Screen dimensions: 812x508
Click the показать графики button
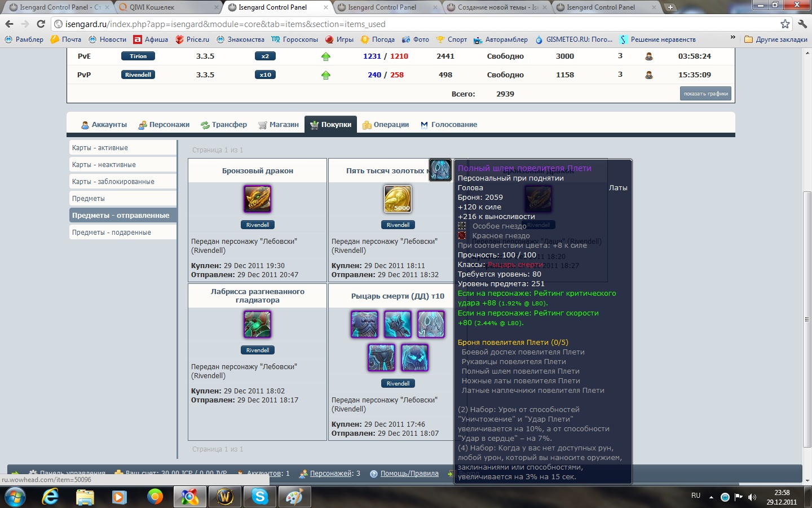tap(705, 94)
